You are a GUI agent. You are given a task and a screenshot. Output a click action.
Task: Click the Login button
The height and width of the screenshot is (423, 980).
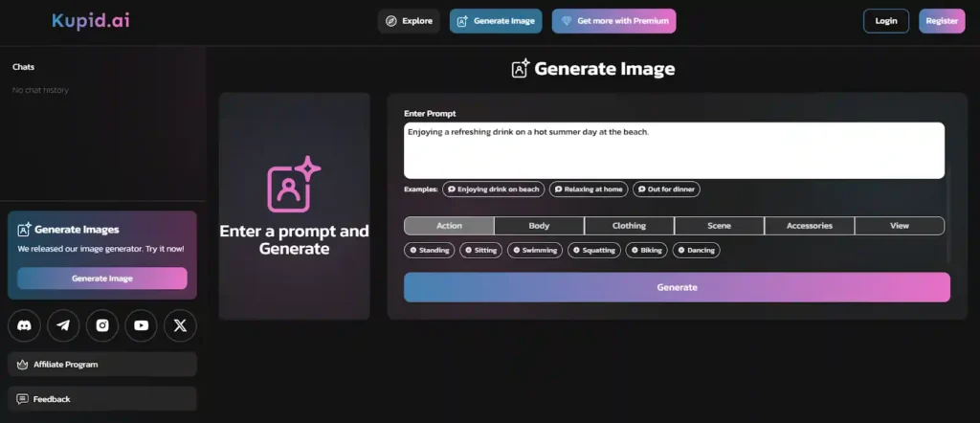tap(886, 21)
